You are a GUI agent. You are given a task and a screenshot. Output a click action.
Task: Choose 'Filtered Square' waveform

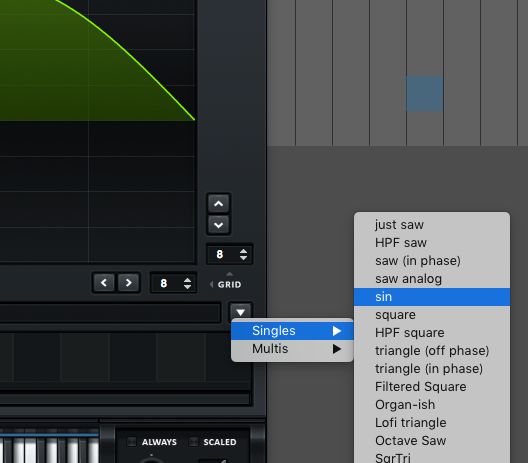click(432, 387)
